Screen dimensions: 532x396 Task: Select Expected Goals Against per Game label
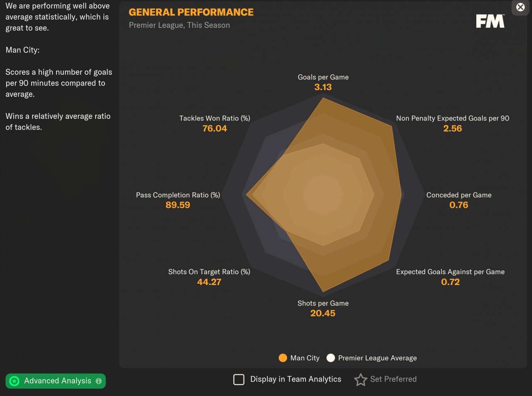(450, 272)
